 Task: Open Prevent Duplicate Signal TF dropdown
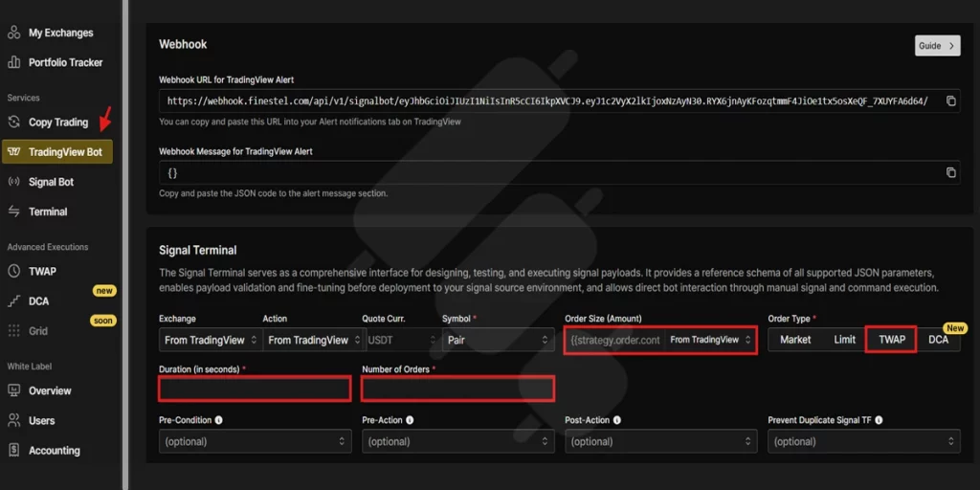point(864,441)
